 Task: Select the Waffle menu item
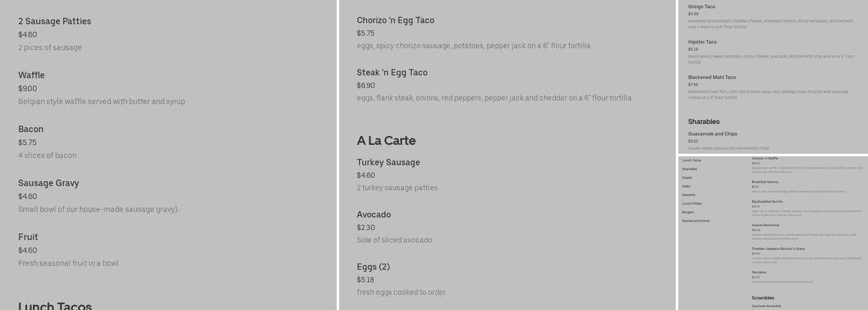32,75
